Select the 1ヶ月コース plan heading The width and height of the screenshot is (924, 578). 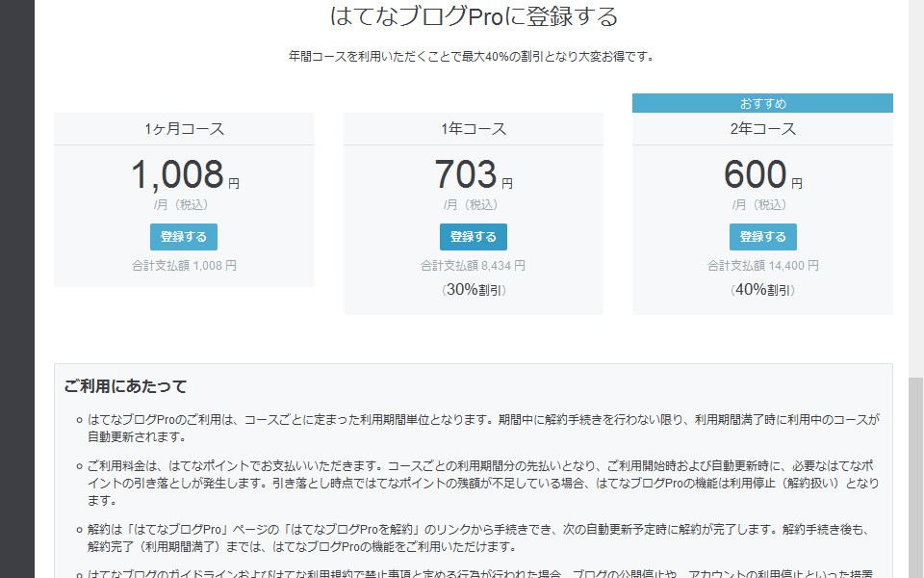(185, 128)
